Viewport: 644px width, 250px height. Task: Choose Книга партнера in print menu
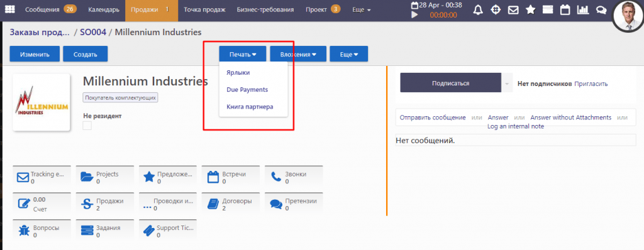tap(250, 107)
